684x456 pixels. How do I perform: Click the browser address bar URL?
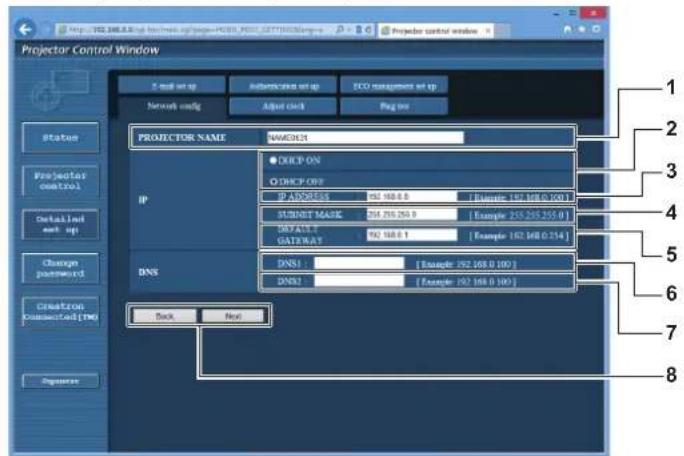195,30
